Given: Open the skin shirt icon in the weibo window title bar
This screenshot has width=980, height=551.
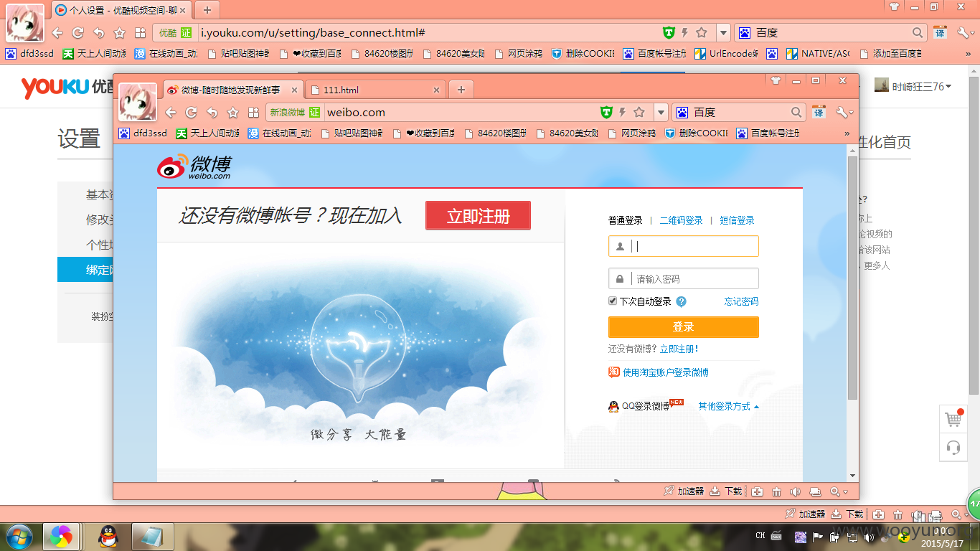Looking at the screenshot, I should click(776, 80).
